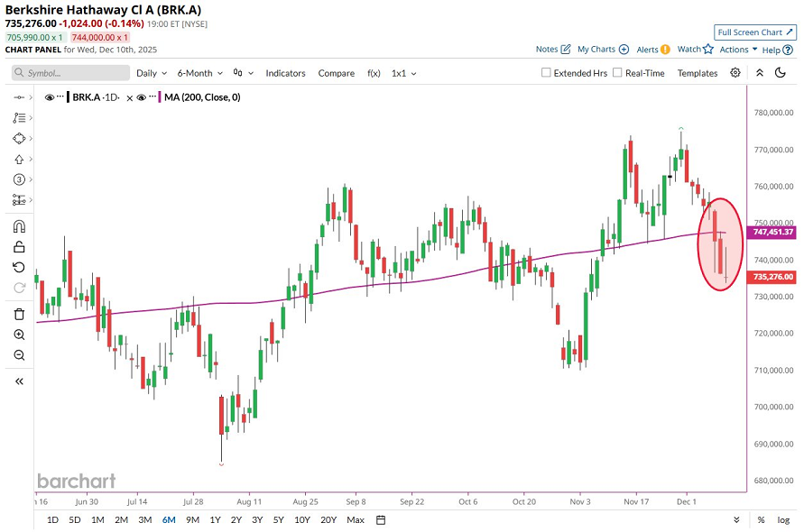Expand the bottom panel with down chevrons

(736, 519)
